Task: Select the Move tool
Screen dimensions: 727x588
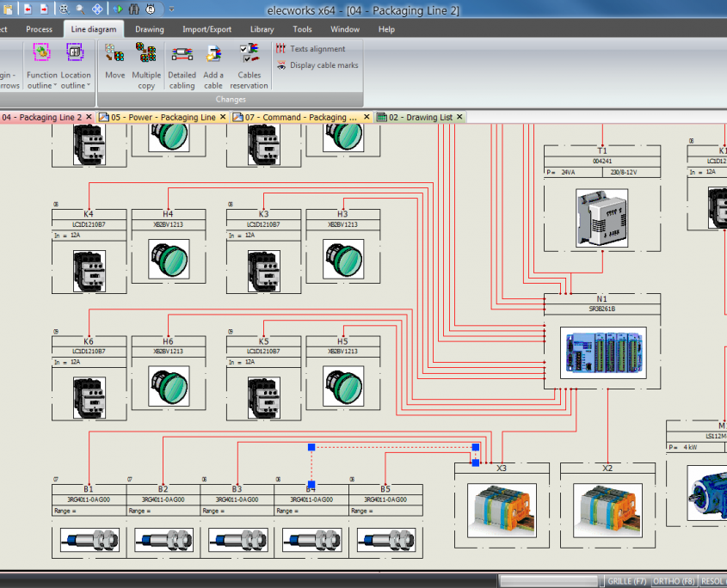Action: tap(114, 62)
